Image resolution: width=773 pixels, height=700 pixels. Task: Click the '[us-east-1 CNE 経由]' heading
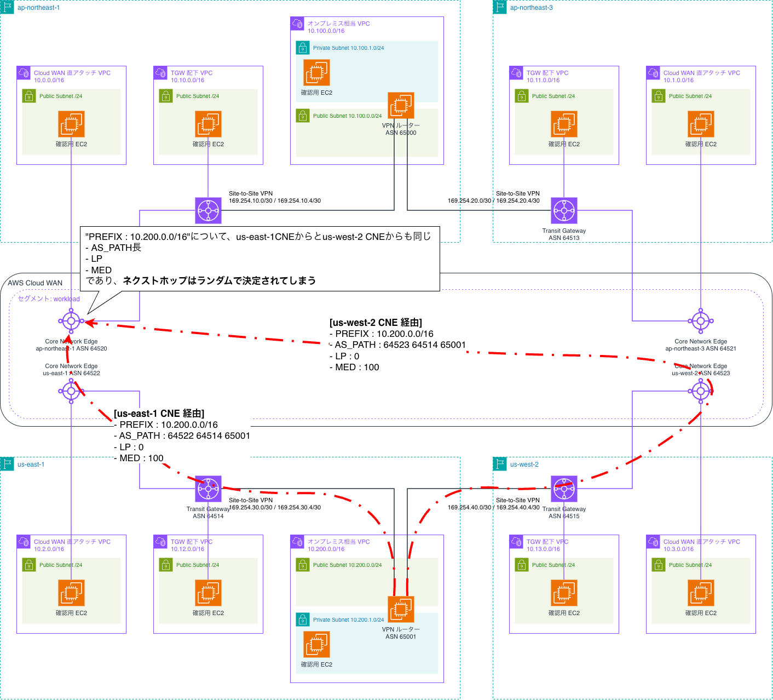coord(159,414)
